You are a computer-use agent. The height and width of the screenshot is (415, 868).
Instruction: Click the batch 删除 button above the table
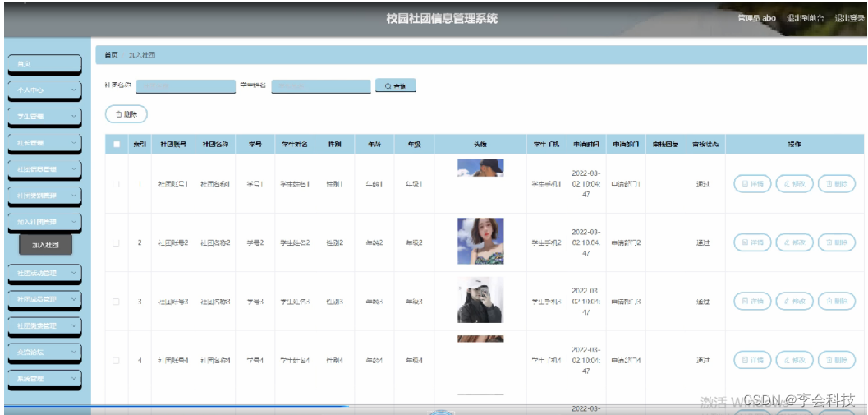tap(126, 114)
